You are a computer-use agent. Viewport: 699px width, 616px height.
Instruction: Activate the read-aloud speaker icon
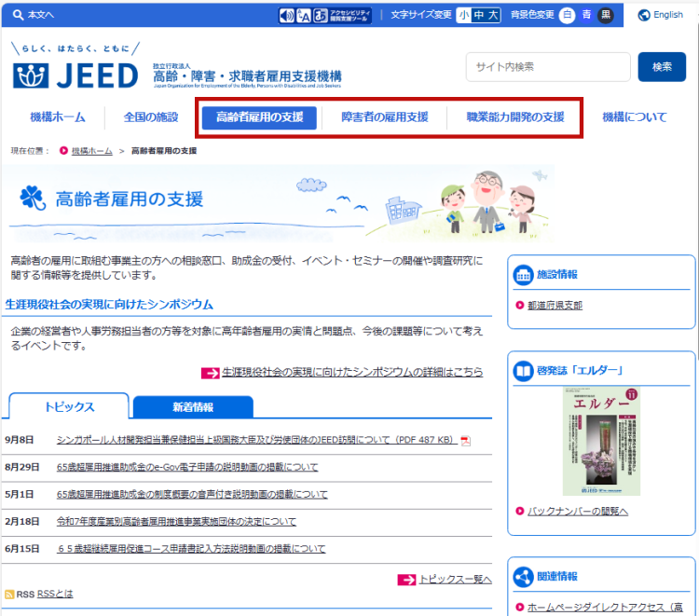pos(287,16)
